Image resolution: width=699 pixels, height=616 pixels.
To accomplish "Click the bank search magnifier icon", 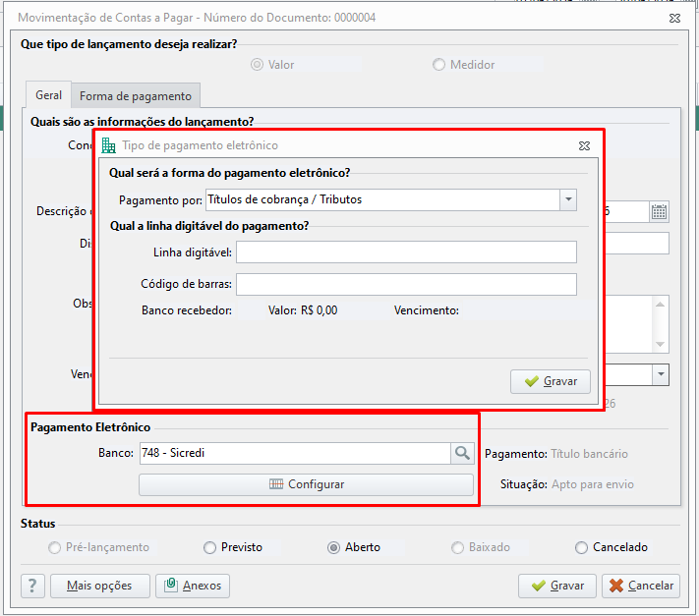I will 462,453.
